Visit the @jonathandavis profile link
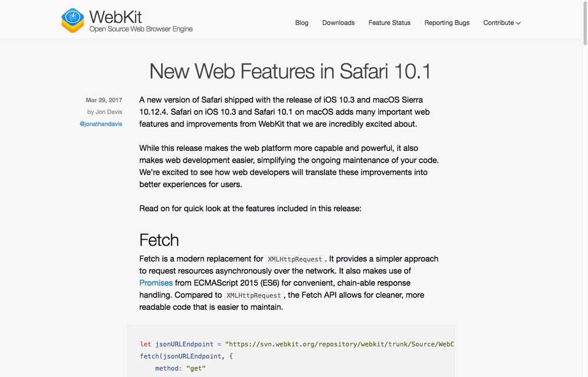Screen dimensions: 588x377 [101, 124]
